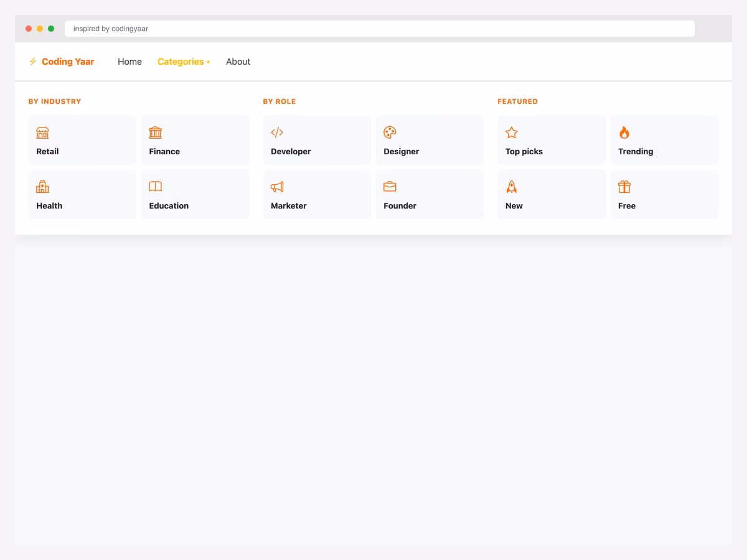This screenshot has height=560, width=747.
Task: Open the Home nav item
Action: point(129,62)
